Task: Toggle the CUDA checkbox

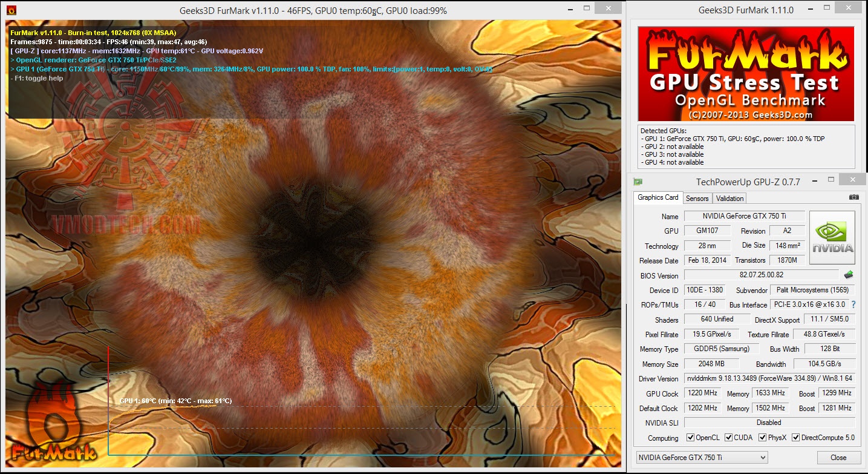Action: click(729, 438)
